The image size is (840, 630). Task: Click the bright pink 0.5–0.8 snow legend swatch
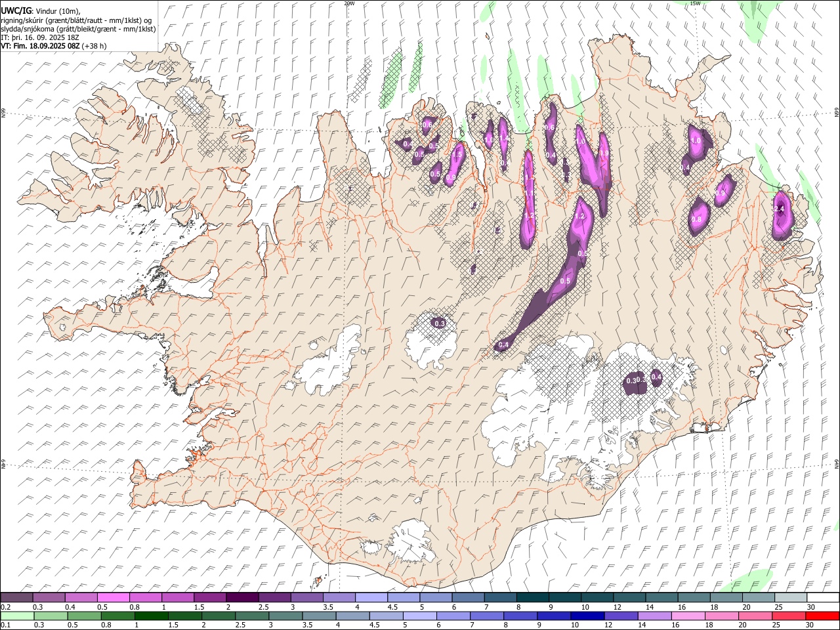point(114,598)
